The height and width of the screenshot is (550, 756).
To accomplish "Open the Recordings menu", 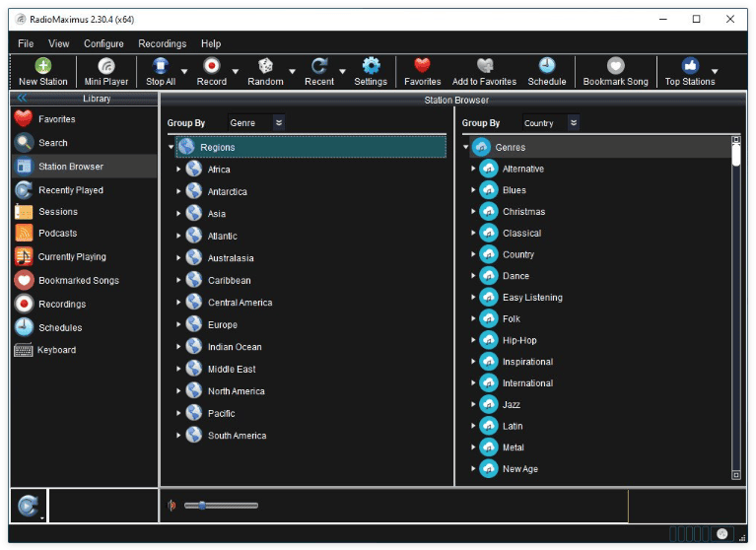I will coord(162,43).
